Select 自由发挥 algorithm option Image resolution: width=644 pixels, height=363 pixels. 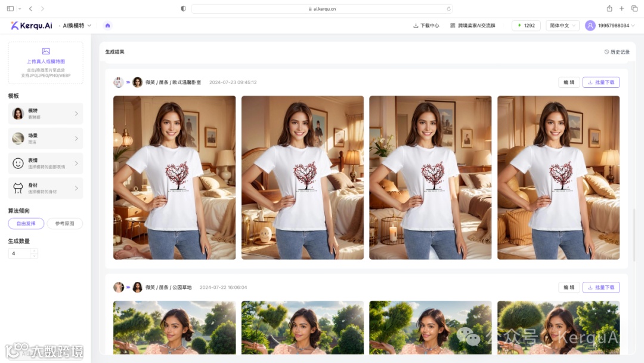tap(26, 224)
